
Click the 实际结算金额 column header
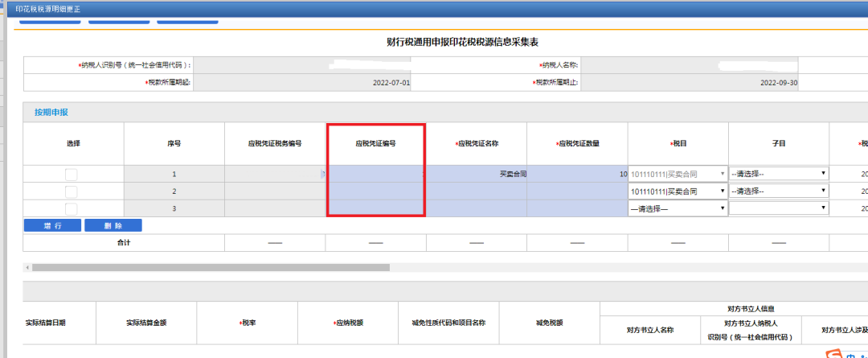(146, 323)
